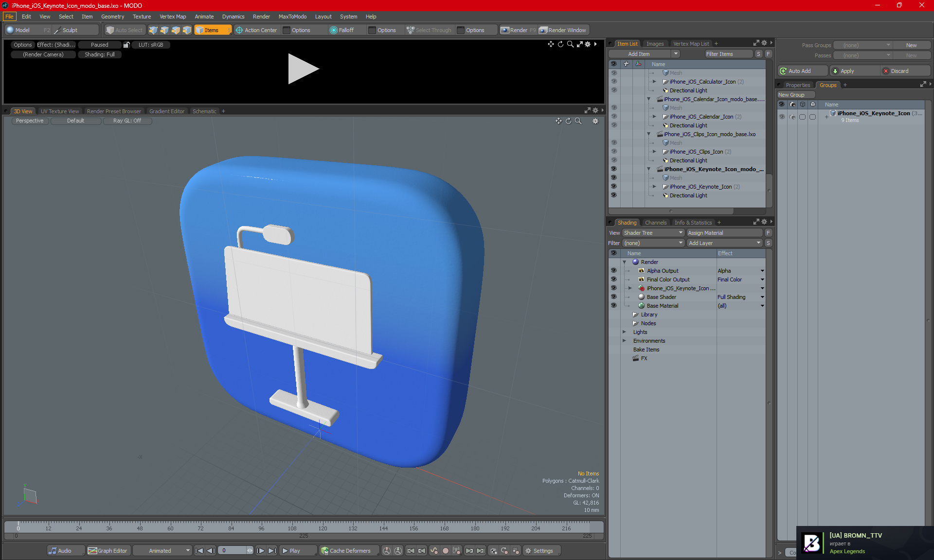Start the paused preview render play button
This screenshot has width=934, height=560.
click(x=303, y=69)
